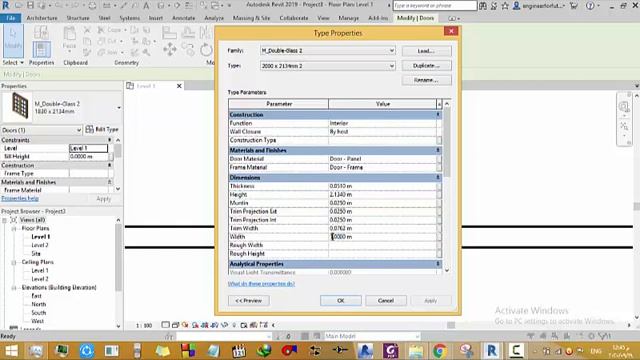The image size is (640, 360).
Task: Open the Select dropdown below Modify
Action: click(x=13, y=62)
